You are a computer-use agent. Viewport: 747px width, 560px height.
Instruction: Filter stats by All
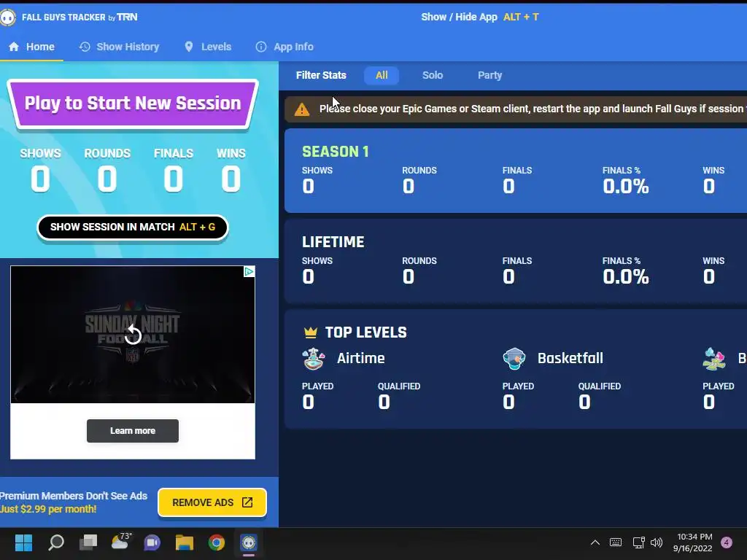[x=382, y=75]
